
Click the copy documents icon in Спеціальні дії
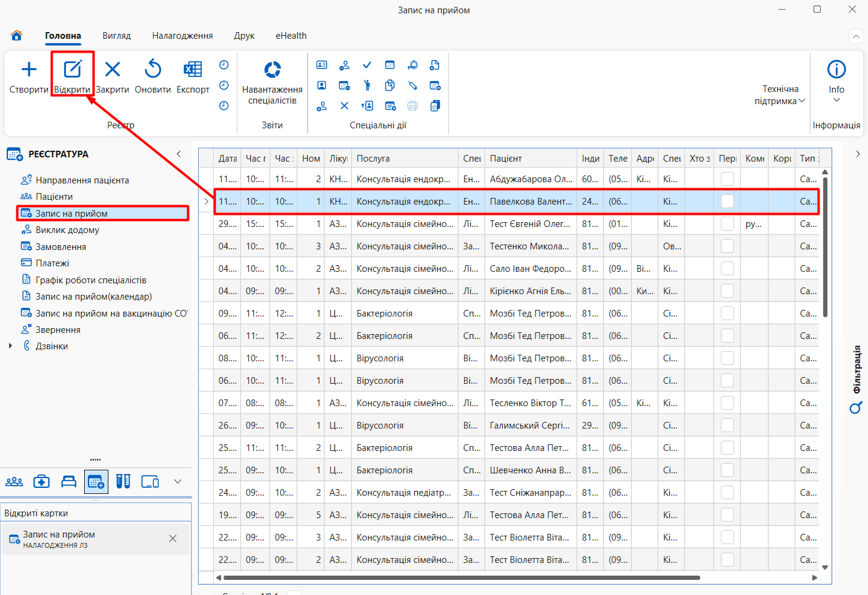390,85
